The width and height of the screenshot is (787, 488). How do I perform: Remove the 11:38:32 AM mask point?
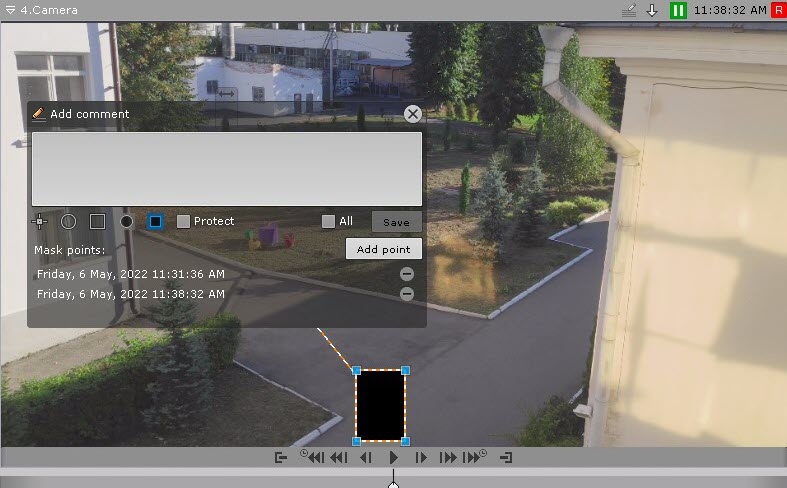pos(407,294)
